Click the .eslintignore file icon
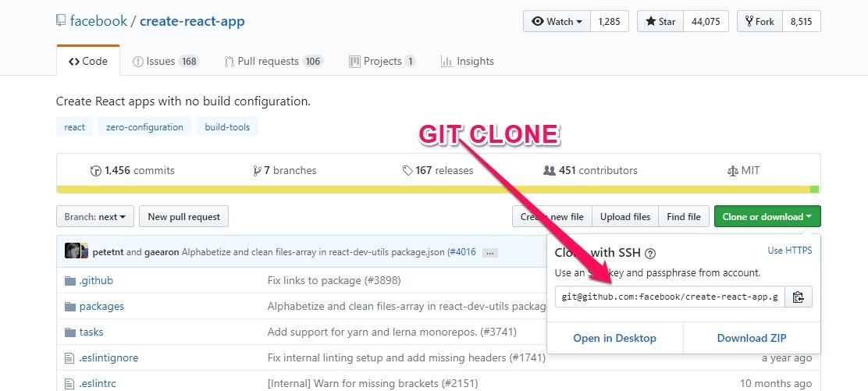 69,358
